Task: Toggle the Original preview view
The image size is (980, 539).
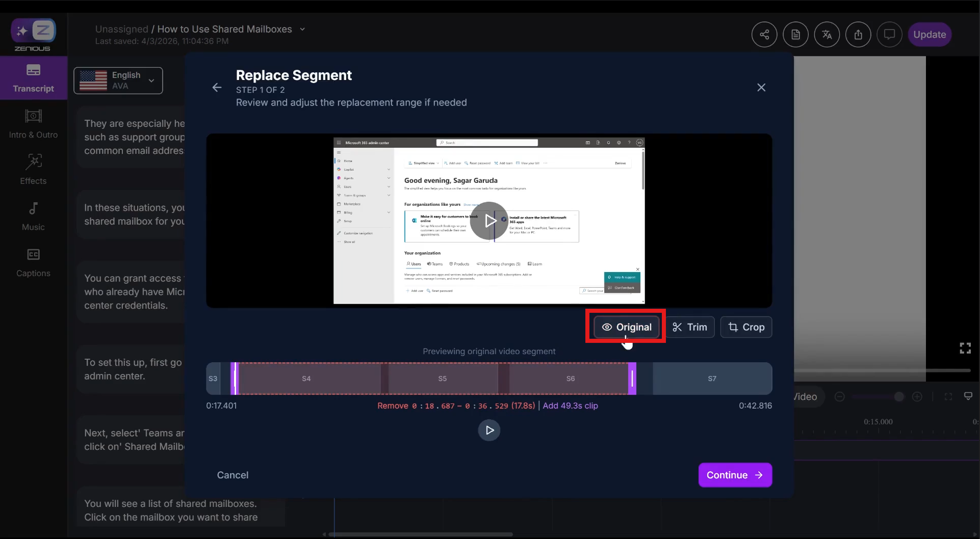Action: [x=626, y=327]
